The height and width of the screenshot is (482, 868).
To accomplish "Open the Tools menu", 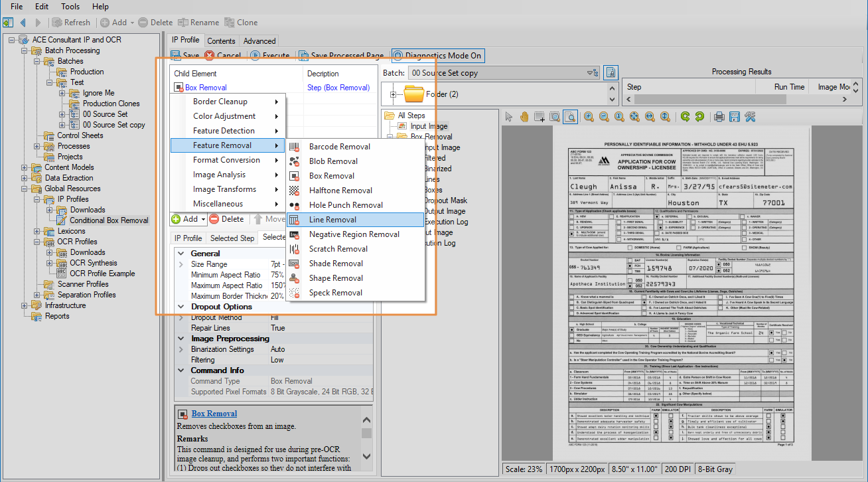I will [x=70, y=7].
